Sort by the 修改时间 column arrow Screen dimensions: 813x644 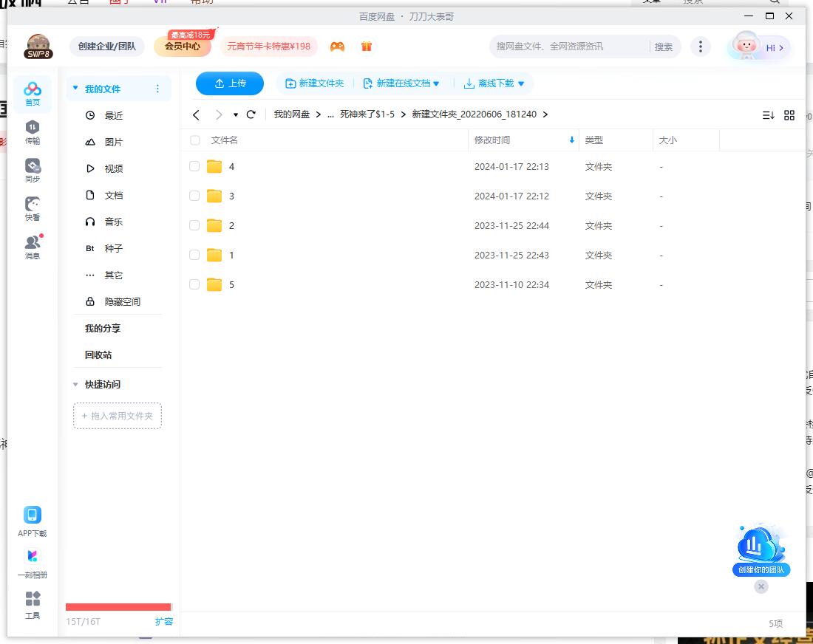click(x=571, y=140)
